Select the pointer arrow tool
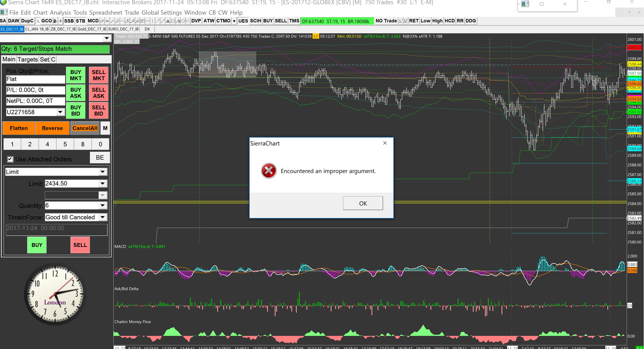 point(38,21)
